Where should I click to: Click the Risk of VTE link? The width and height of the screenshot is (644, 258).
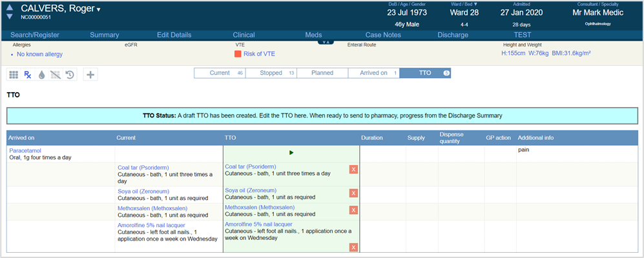click(258, 54)
